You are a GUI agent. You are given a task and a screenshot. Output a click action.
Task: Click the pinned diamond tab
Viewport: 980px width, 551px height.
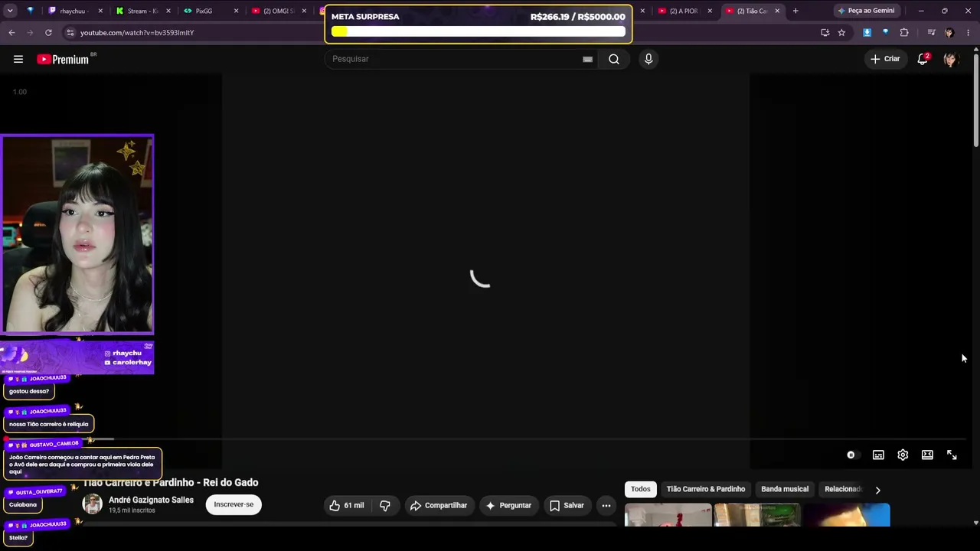coord(31,11)
